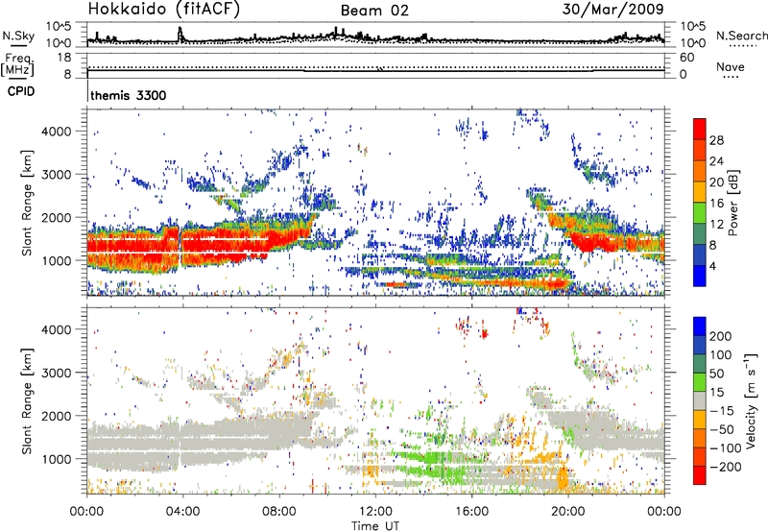Click the '200' Velocity colorbar tick

pos(721,336)
